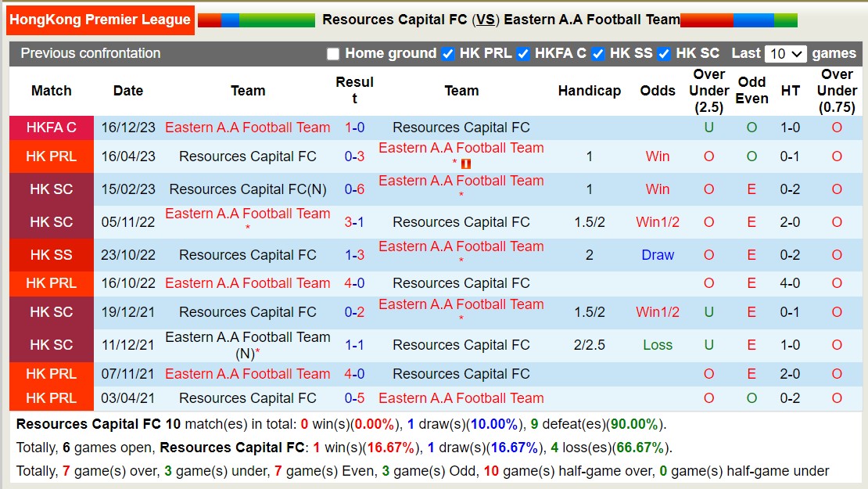This screenshot has width=868, height=489.
Task: Click the Loss odds on 11/12/21 row
Action: [657, 345]
